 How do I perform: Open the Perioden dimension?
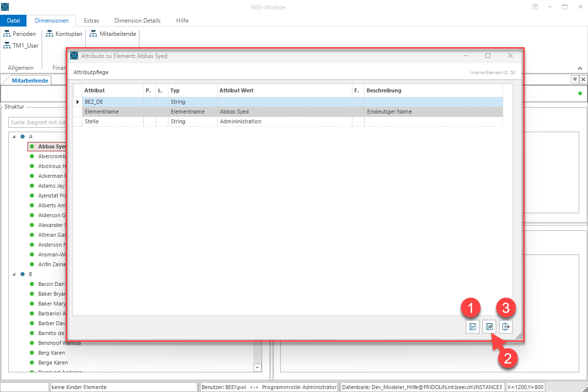[20, 34]
